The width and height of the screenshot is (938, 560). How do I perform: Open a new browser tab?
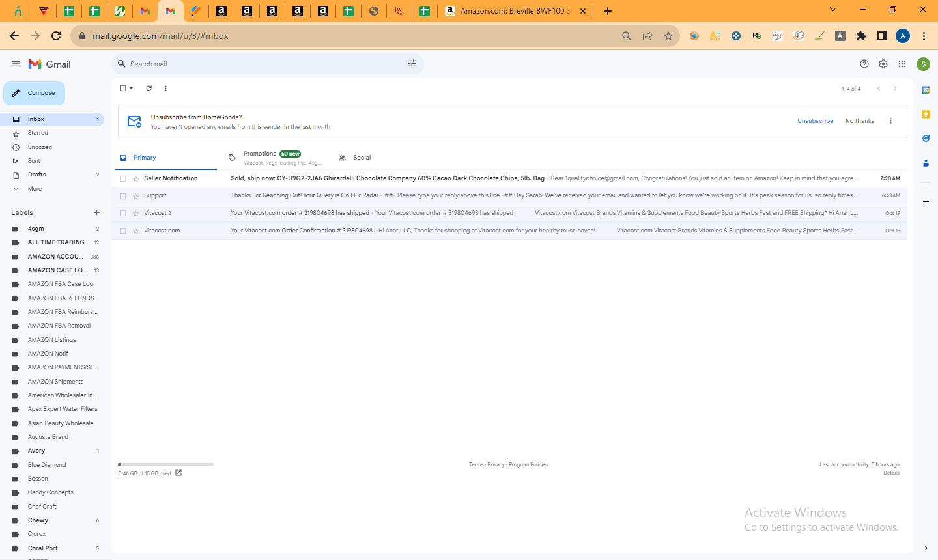608,11
